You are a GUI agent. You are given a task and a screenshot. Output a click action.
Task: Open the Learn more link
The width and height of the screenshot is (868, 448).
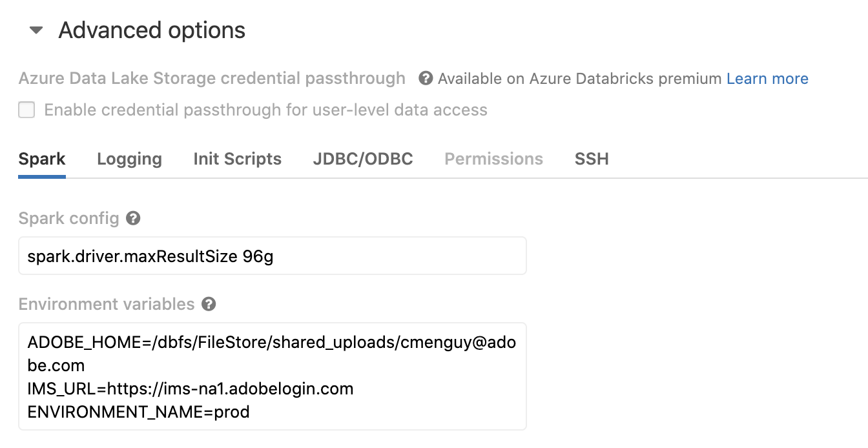tap(767, 79)
